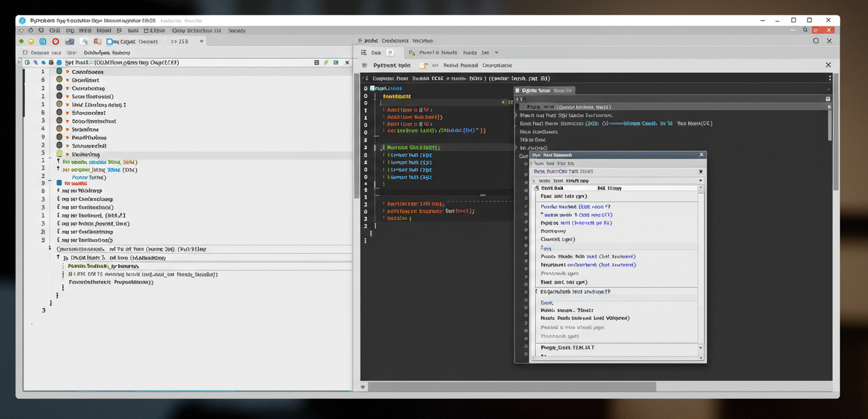Open the vertical three-dot menu in editor header
The width and height of the screenshot is (868, 419).
(830, 78)
